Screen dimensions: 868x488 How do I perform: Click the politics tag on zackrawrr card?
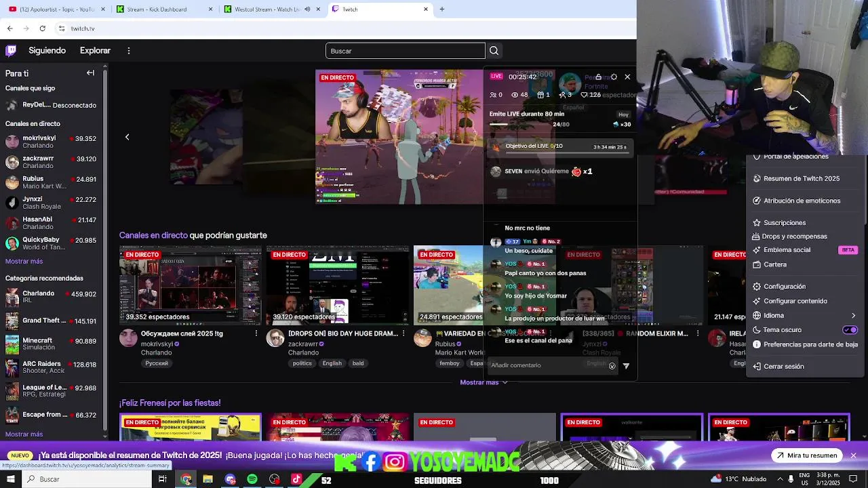click(x=302, y=363)
